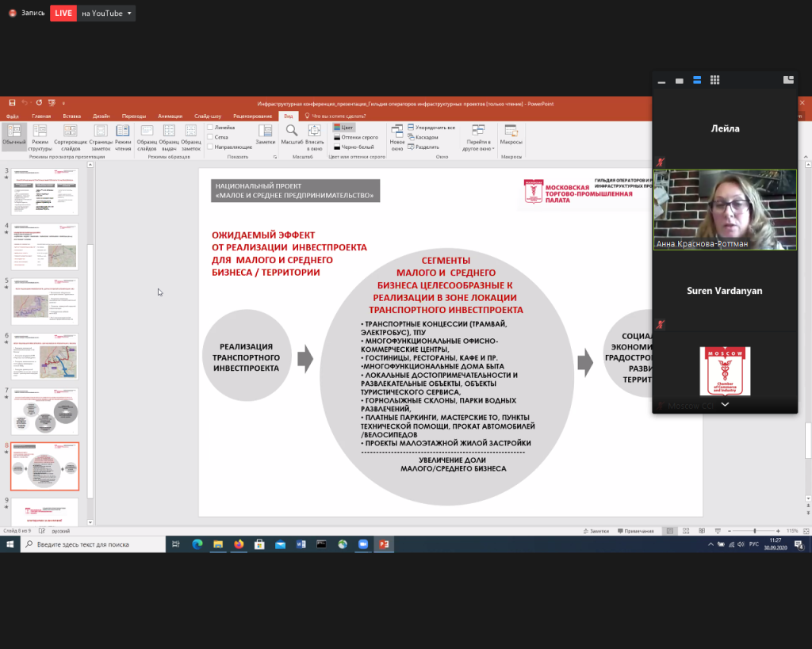812x649 pixels.
Task: Open Slide Master (Образец слайдов)
Action: (x=147, y=136)
